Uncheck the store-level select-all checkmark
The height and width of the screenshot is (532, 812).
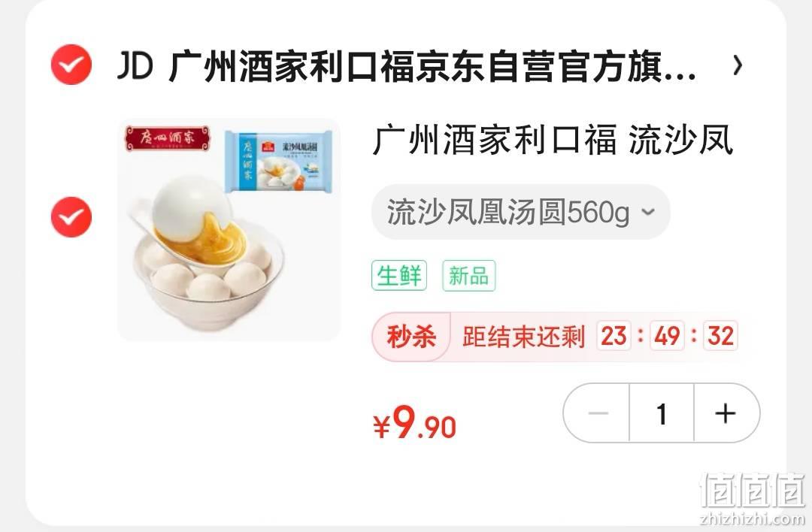pyautogui.click(x=71, y=65)
